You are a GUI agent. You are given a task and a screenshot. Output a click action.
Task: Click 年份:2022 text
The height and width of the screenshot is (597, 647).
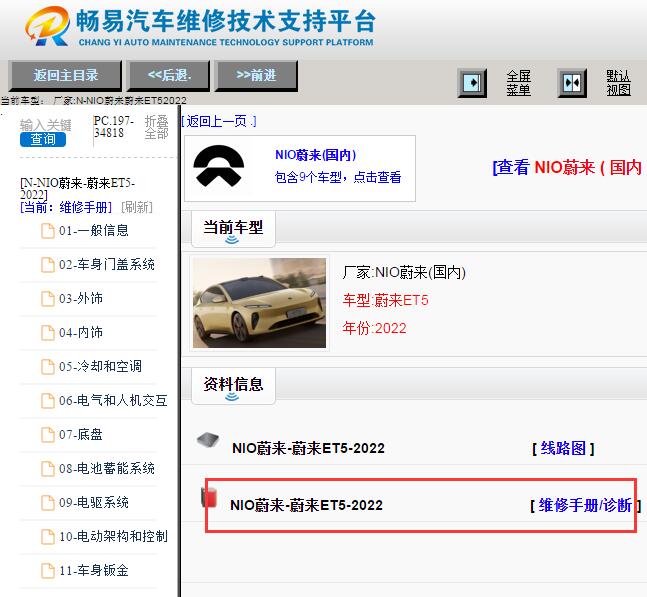374,328
